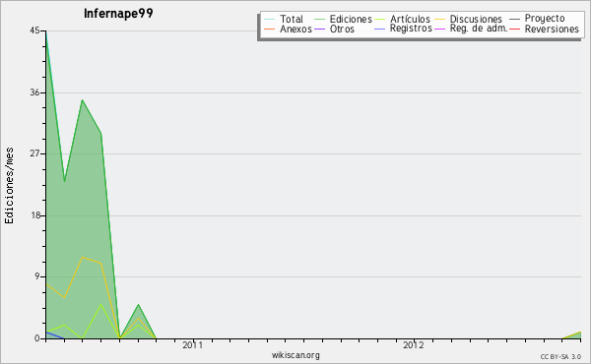Click the chart title Infernape99
591x364 pixels.
[118, 13]
